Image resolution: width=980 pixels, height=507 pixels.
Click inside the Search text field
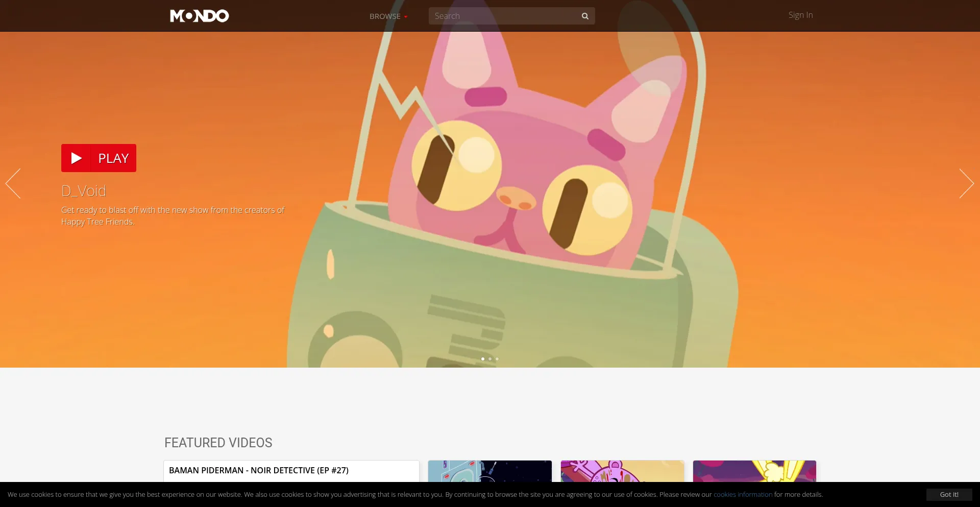point(503,16)
